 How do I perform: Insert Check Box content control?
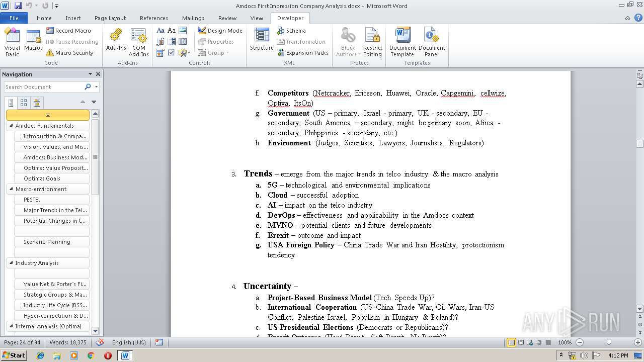172,53
